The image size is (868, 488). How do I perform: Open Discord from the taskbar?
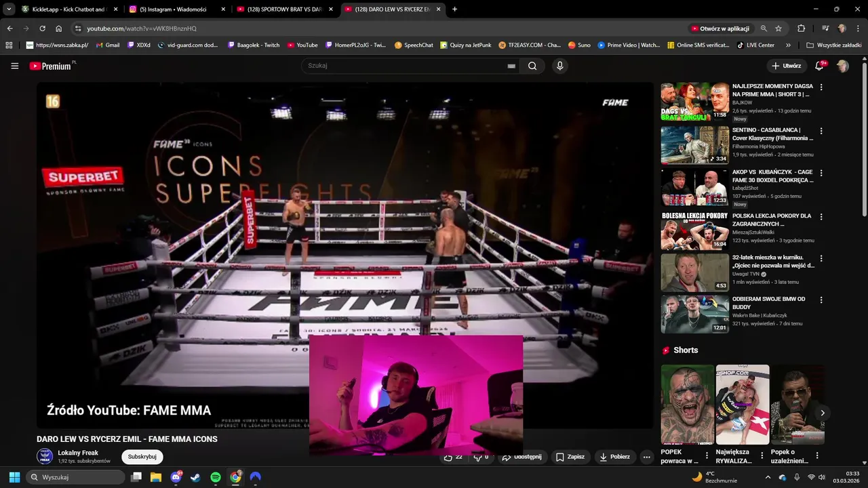coord(176,477)
